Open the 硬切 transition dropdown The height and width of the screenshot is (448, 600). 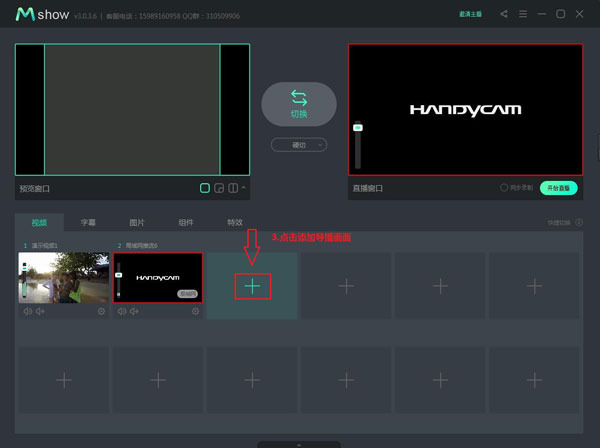[x=299, y=145]
